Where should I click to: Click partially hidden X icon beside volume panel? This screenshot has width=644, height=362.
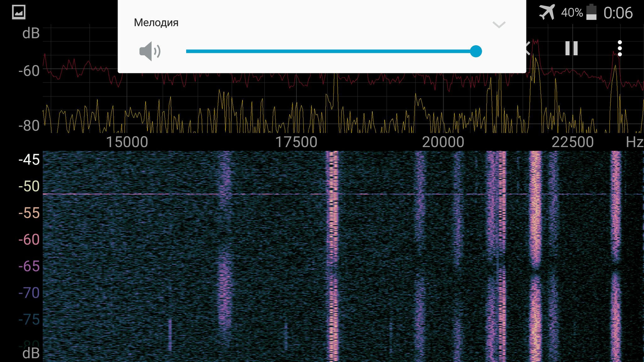[529, 48]
